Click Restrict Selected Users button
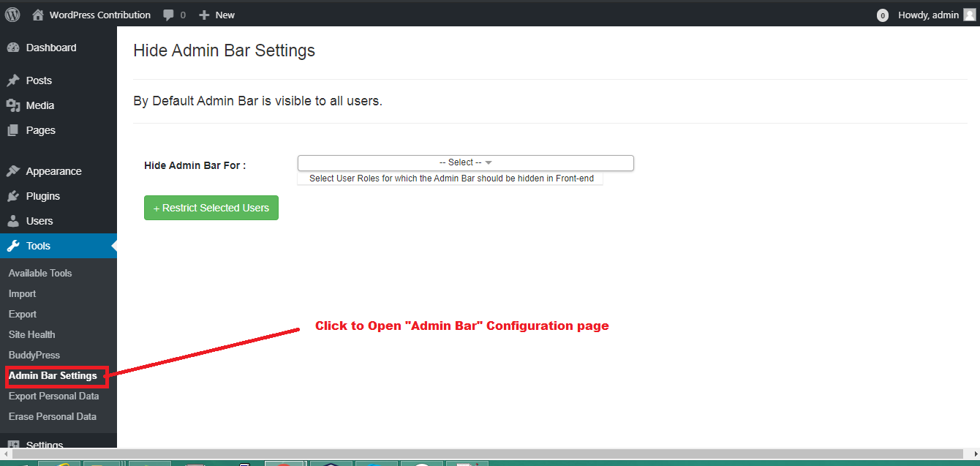 pos(211,208)
